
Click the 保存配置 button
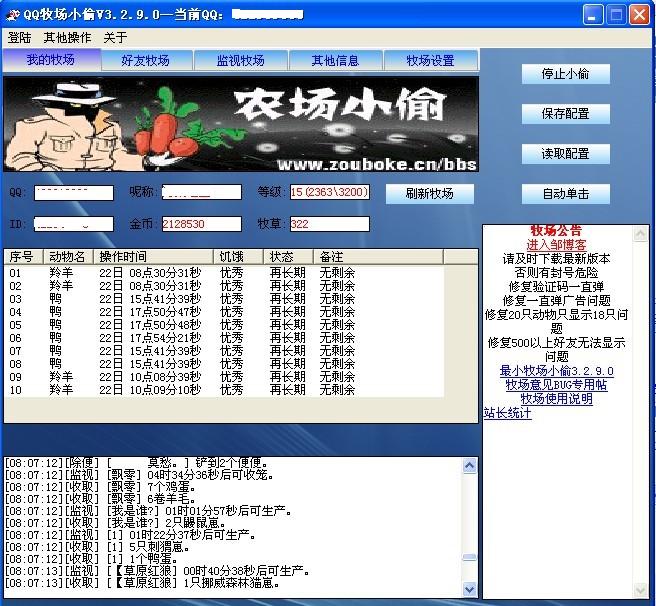(x=566, y=114)
